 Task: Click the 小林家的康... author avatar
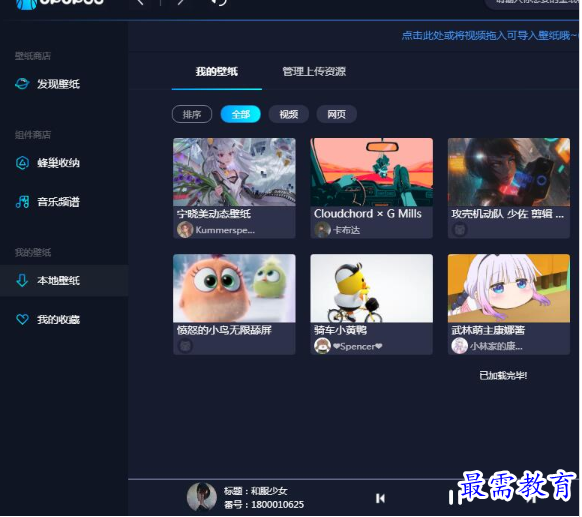coord(460,346)
